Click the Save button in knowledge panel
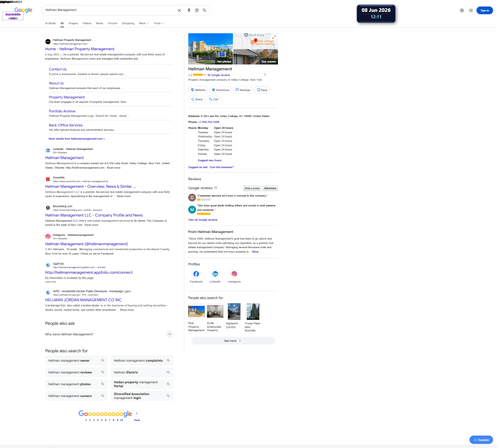This screenshot has height=448, width=500. [262, 90]
